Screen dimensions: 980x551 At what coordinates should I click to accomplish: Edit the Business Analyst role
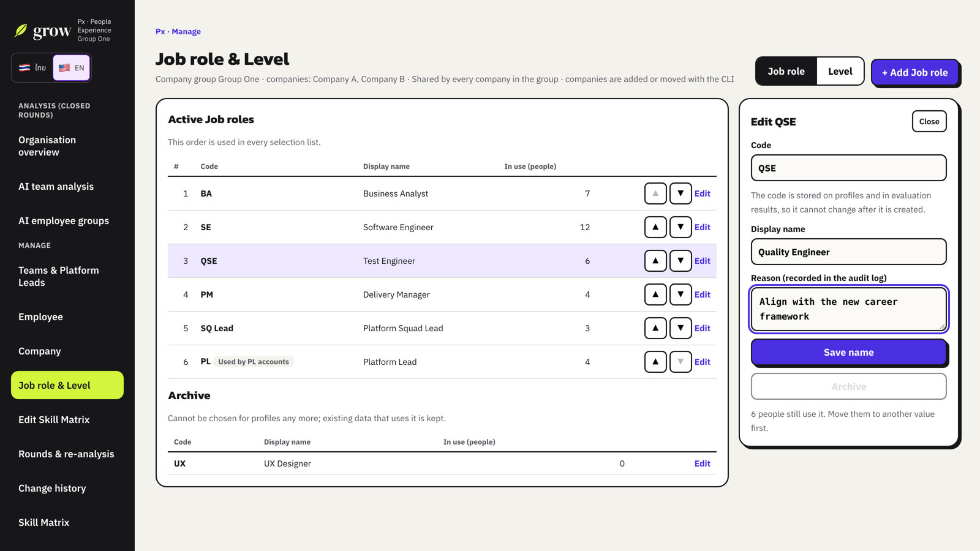(703, 193)
